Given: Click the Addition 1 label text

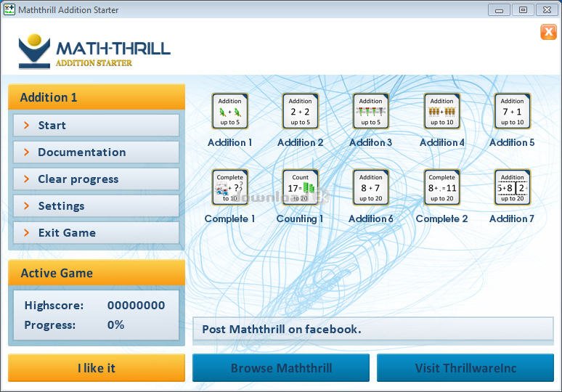Looking at the screenshot, I should coord(229,142).
